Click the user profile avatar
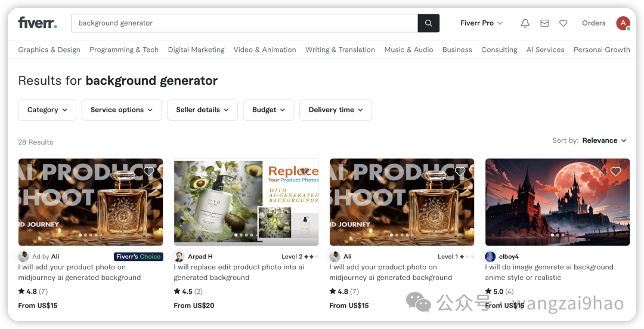Screen dimensions: 644x329 click(623, 23)
